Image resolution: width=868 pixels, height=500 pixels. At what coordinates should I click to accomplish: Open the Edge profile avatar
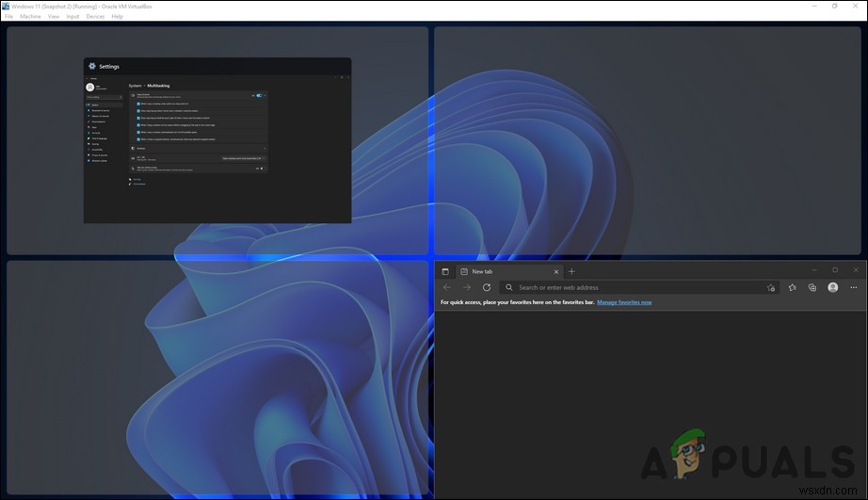[832, 287]
